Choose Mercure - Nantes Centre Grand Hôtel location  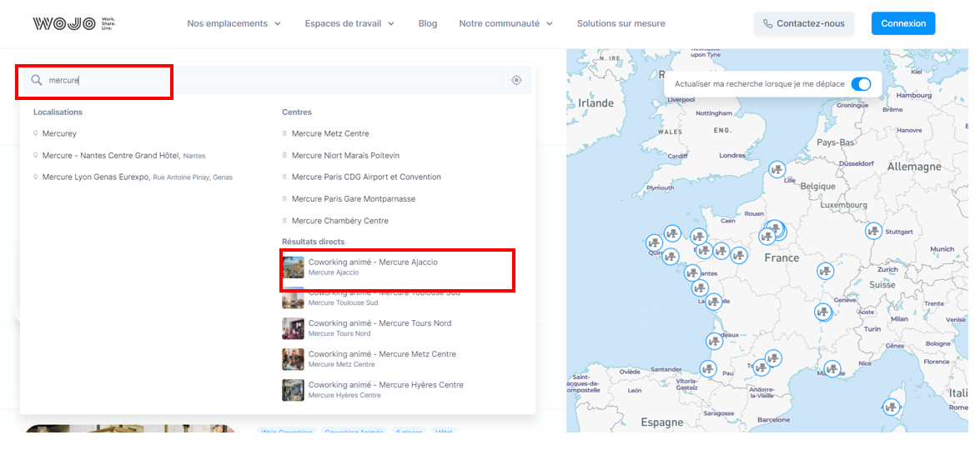pos(123,155)
